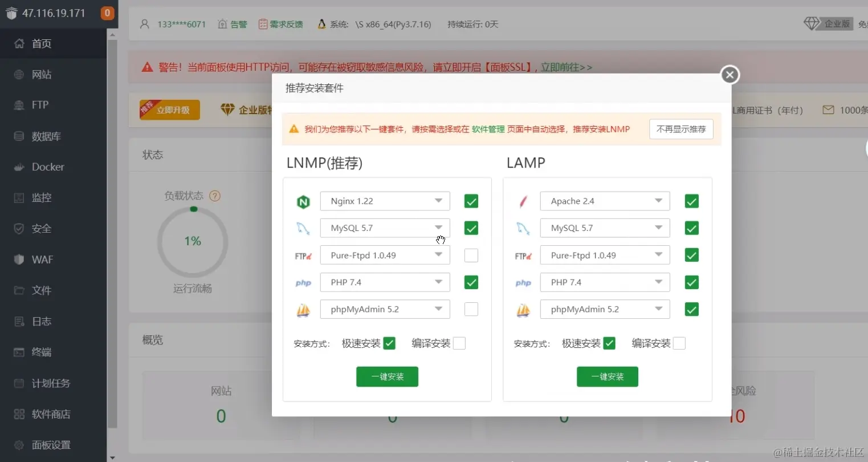Open the LAMP PHP 7.4 dropdown

point(605,282)
